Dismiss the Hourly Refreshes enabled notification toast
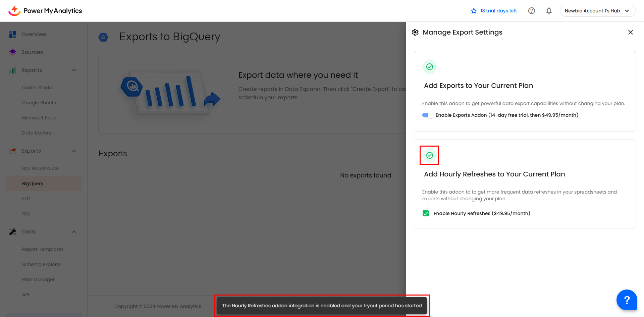The image size is (644, 317). 321,306
